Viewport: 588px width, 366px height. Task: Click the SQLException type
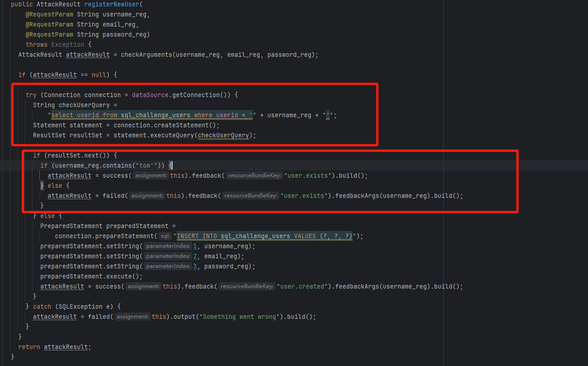[81, 306]
